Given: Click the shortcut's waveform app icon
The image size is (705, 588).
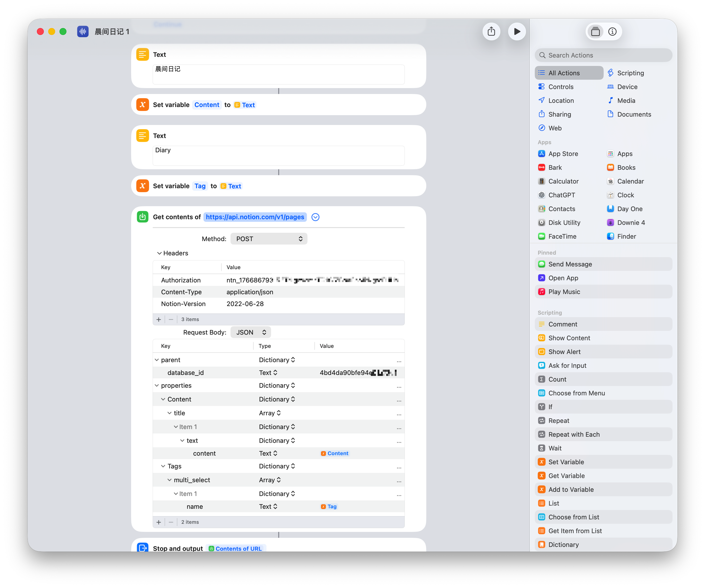Looking at the screenshot, I should coord(83,31).
